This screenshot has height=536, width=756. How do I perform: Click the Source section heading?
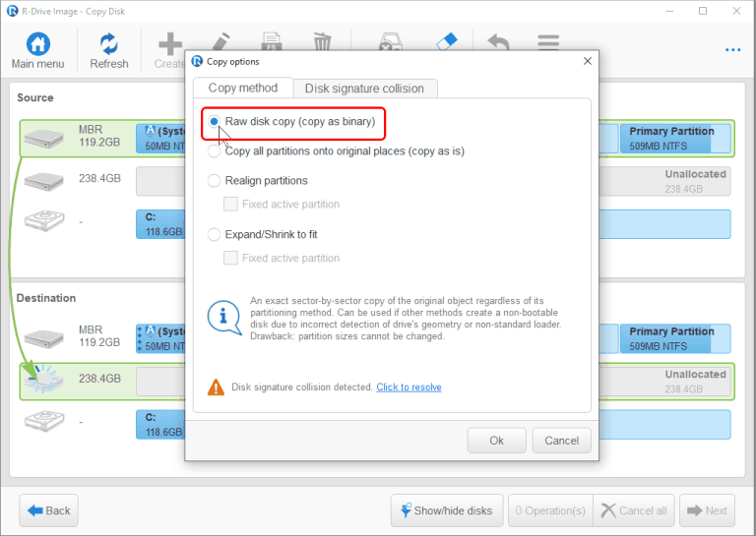click(35, 97)
